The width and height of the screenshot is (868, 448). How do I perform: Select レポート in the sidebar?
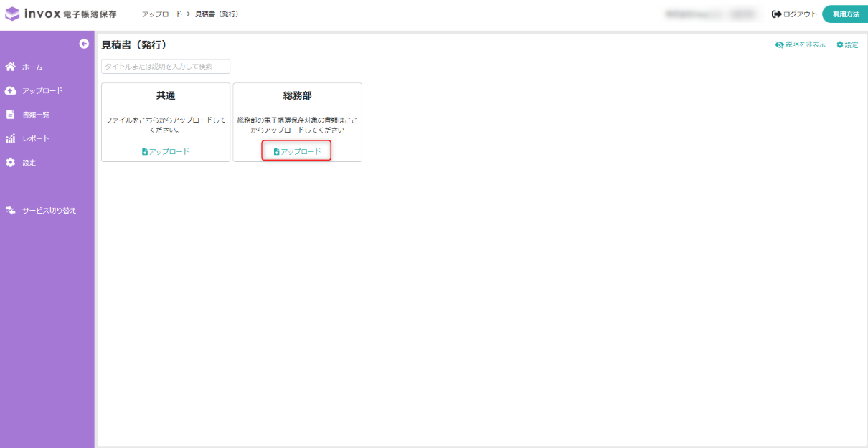36,138
